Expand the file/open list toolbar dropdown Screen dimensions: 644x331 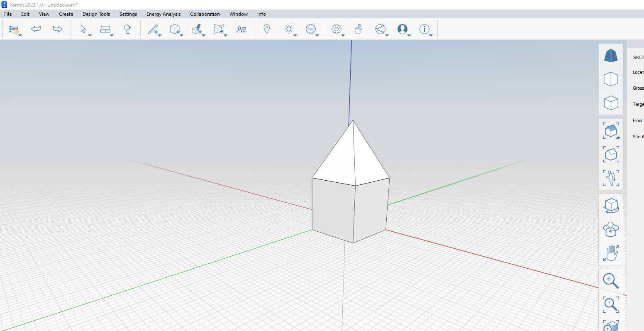coord(20,36)
